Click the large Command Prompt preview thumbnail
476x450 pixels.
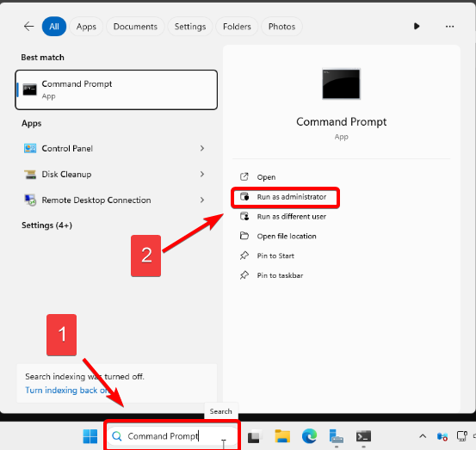tap(341, 84)
